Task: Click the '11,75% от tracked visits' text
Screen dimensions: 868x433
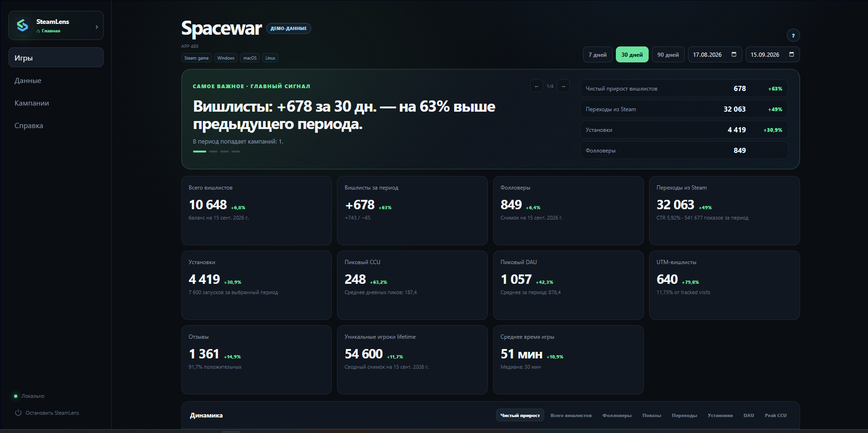Action: click(683, 292)
